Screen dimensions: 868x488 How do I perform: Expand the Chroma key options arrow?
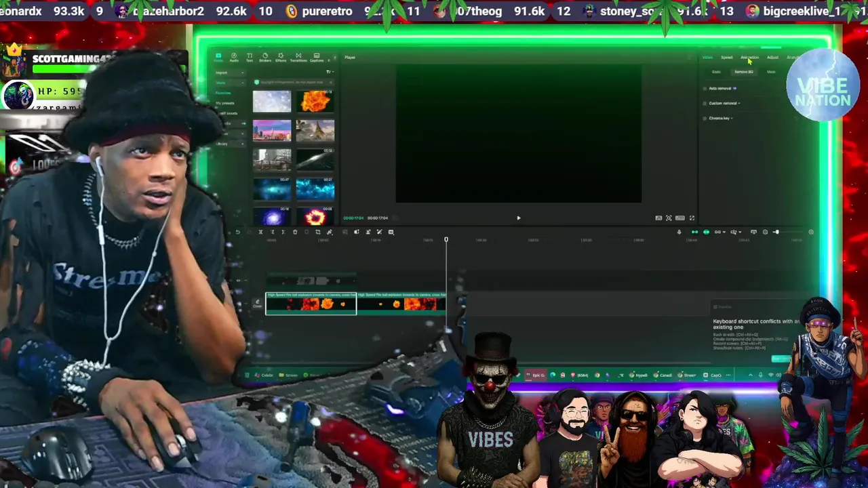(x=732, y=119)
